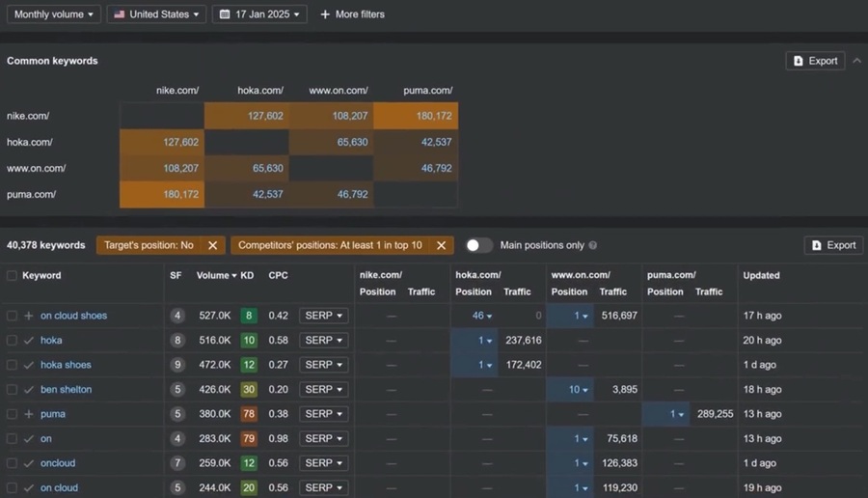Open SERP dropdown for on cloud shoes
This screenshot has height=498, width=868.
(324, 316)
